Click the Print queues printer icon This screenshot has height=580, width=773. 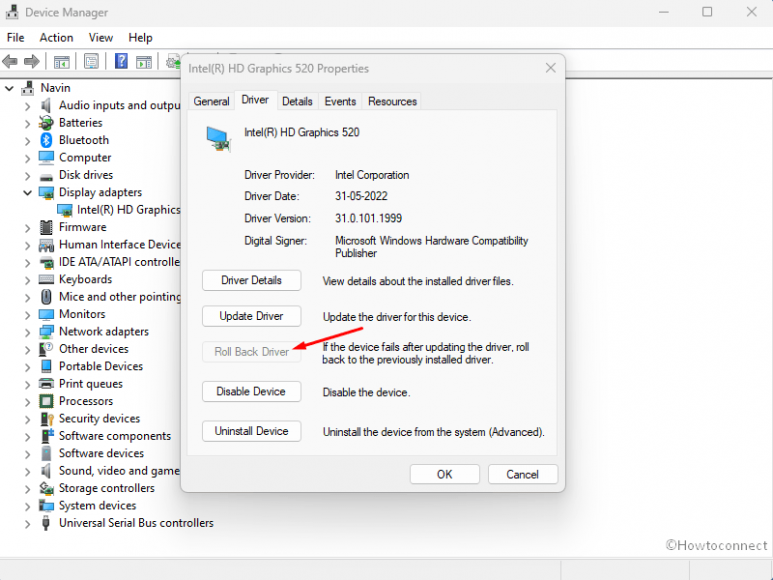(x=46, y=383)
